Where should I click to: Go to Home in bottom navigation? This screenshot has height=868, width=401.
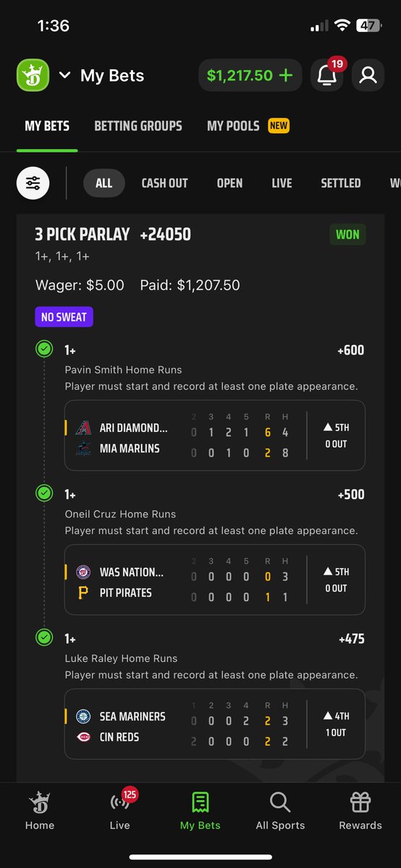pyautogui.click(x=40, y=810)
